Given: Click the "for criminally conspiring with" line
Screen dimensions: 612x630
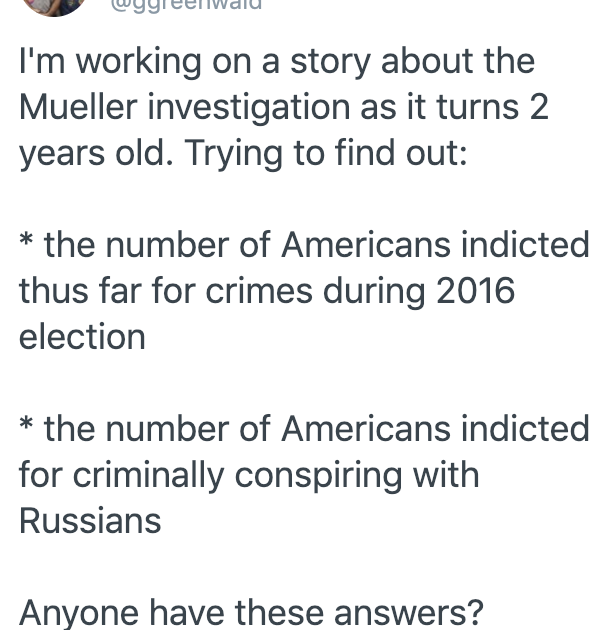Looking at the screenshot, I should pyautogui.click(x=249, y=475).
